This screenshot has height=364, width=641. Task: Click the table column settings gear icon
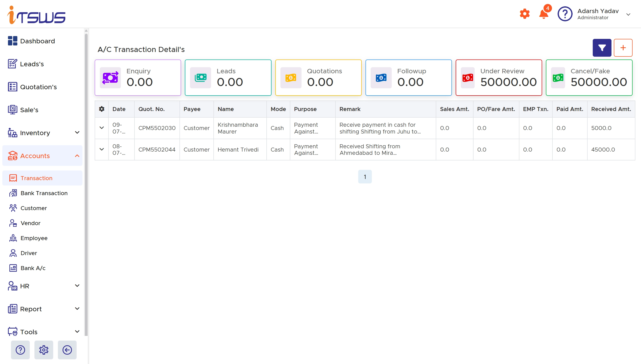click(x=101, y=109)
